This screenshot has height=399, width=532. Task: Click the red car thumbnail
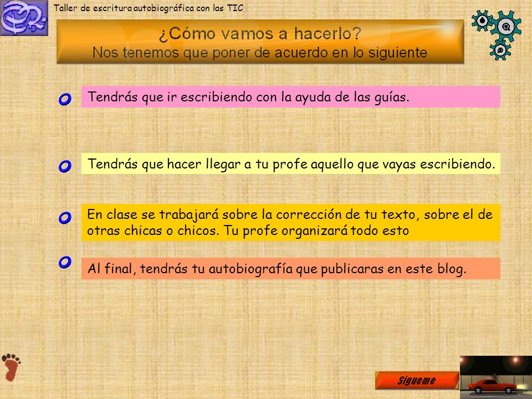(x=495, y=377)
